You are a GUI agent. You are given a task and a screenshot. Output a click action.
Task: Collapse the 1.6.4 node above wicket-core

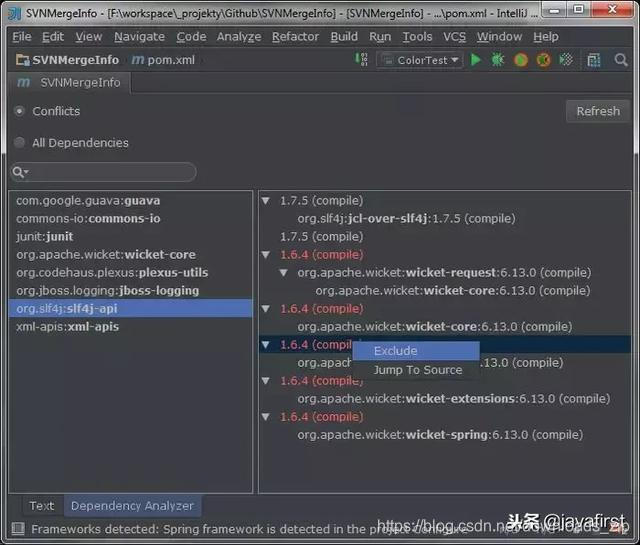click(266, 309)
